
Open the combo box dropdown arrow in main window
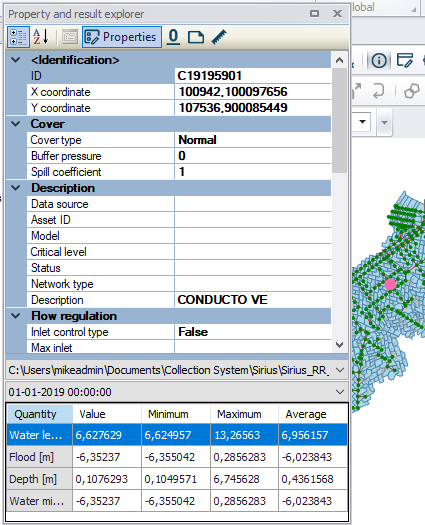coord(362,122)
